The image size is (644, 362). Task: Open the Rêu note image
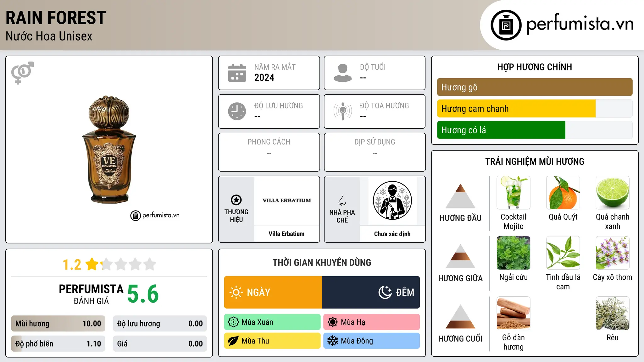pyautogui.click(x=613, y=313)
